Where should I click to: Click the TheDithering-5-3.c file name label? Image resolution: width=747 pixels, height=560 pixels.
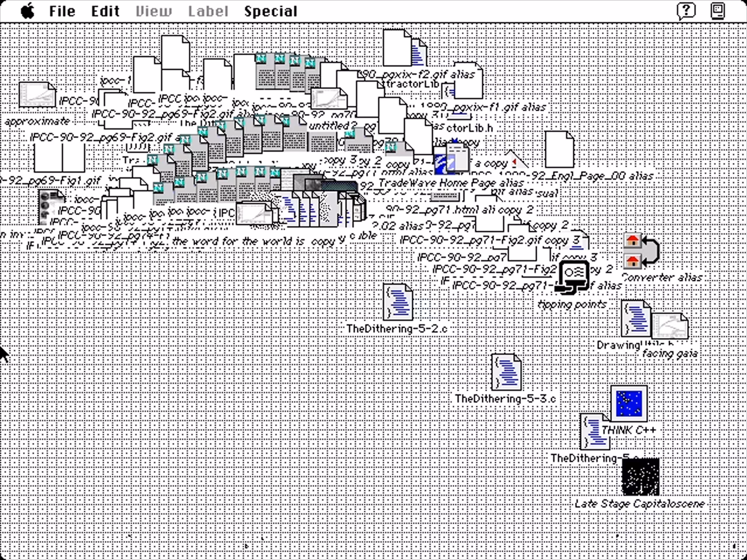(505, 399)
